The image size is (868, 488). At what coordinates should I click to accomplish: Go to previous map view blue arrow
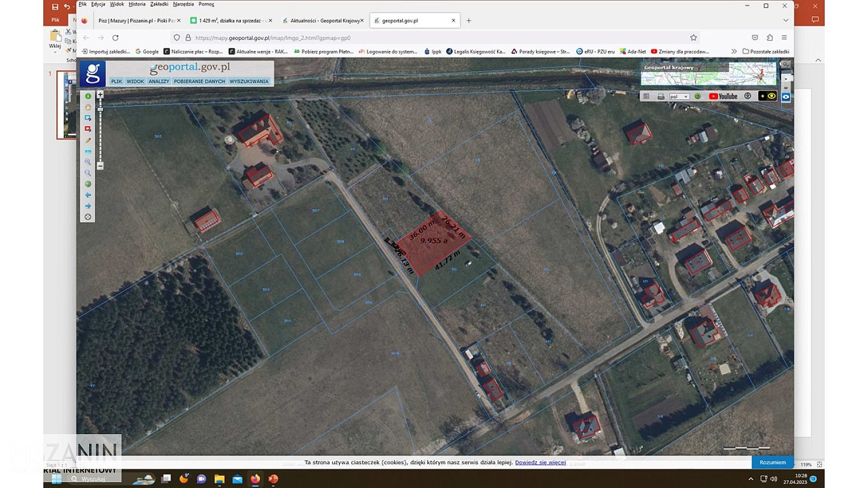pyautogui.click(x=88, y=195)
